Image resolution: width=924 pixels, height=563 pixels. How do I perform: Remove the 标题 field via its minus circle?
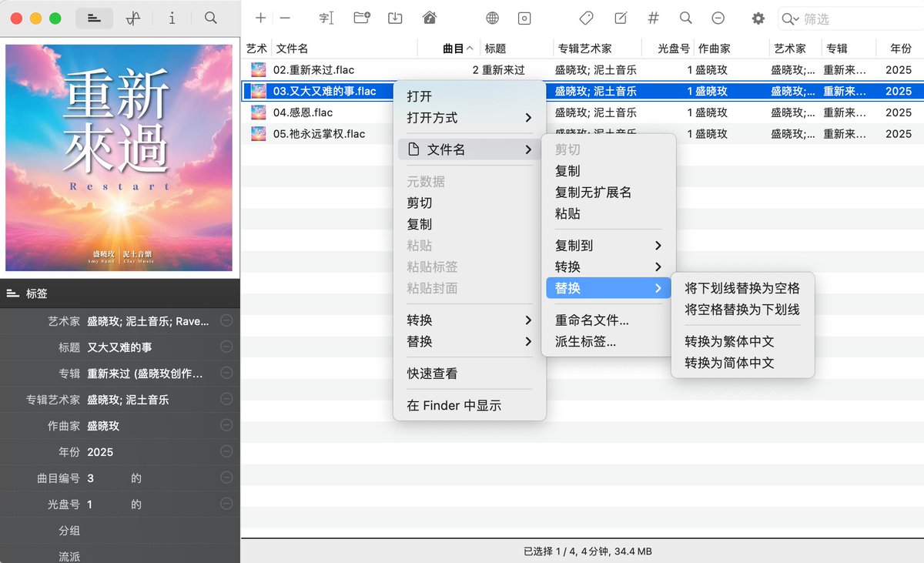[226, 347]
